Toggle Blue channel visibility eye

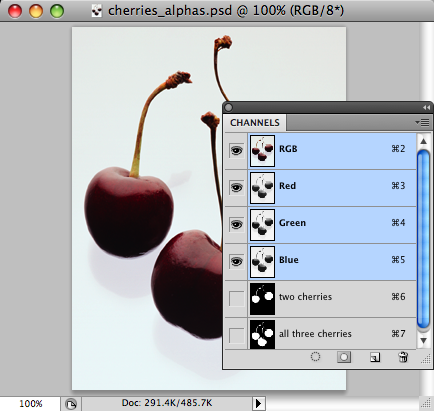(x=236, y=262)
